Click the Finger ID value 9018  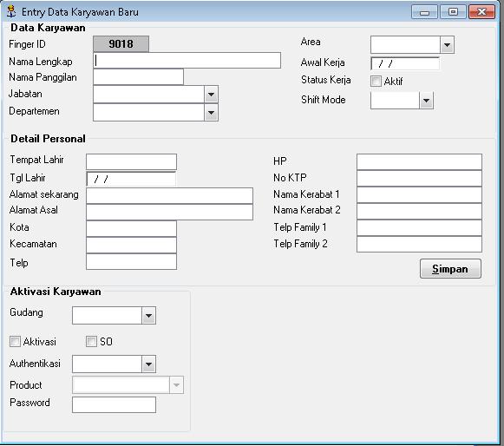pos(121,43)
